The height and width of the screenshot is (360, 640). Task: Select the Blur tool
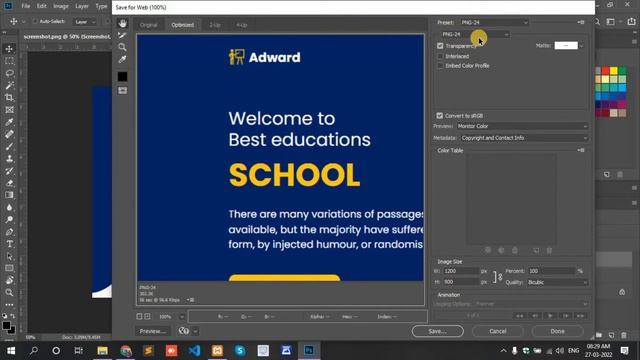point(9,207)
